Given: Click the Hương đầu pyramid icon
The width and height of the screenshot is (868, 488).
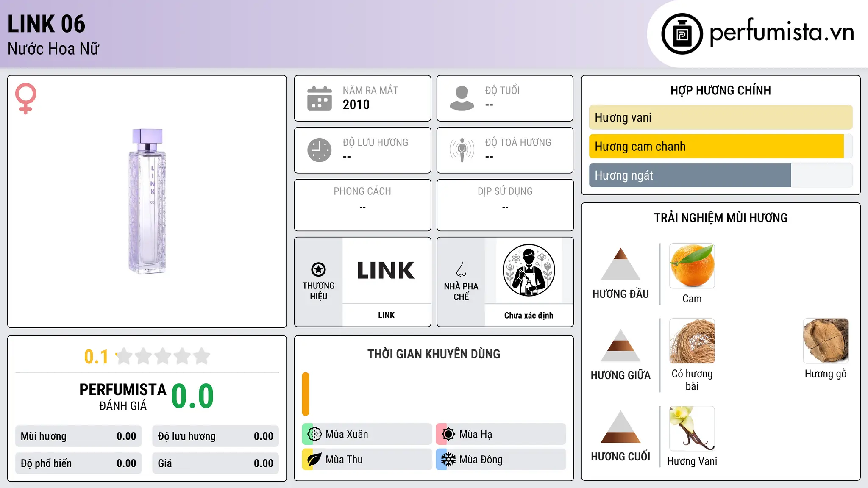Looking at the screenshot, I should [x=620, y=264].
